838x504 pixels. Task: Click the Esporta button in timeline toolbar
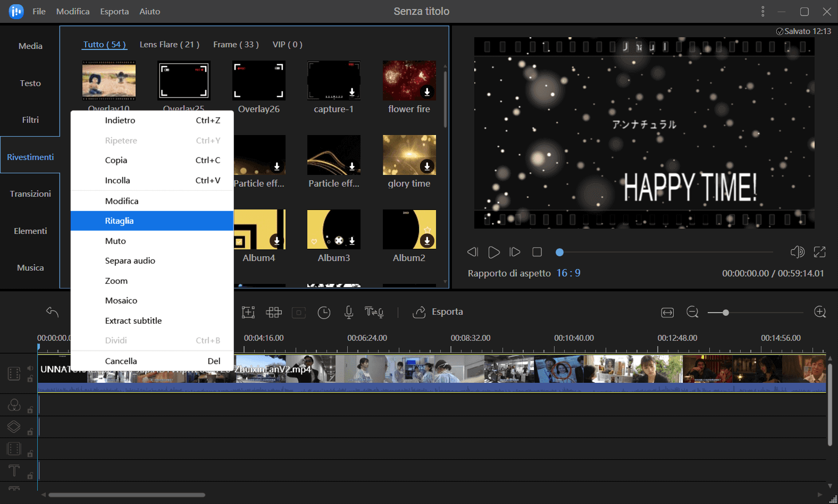tap(438, 312)
